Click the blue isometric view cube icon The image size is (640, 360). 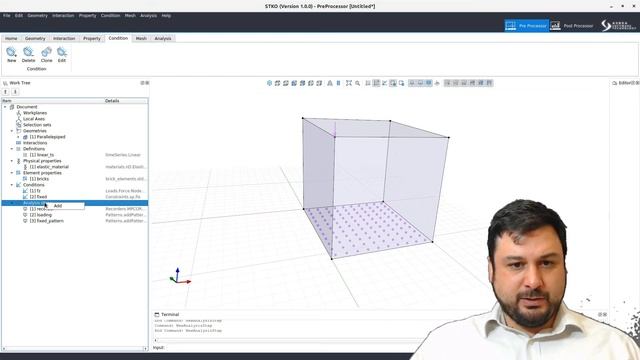click(269, 83)
